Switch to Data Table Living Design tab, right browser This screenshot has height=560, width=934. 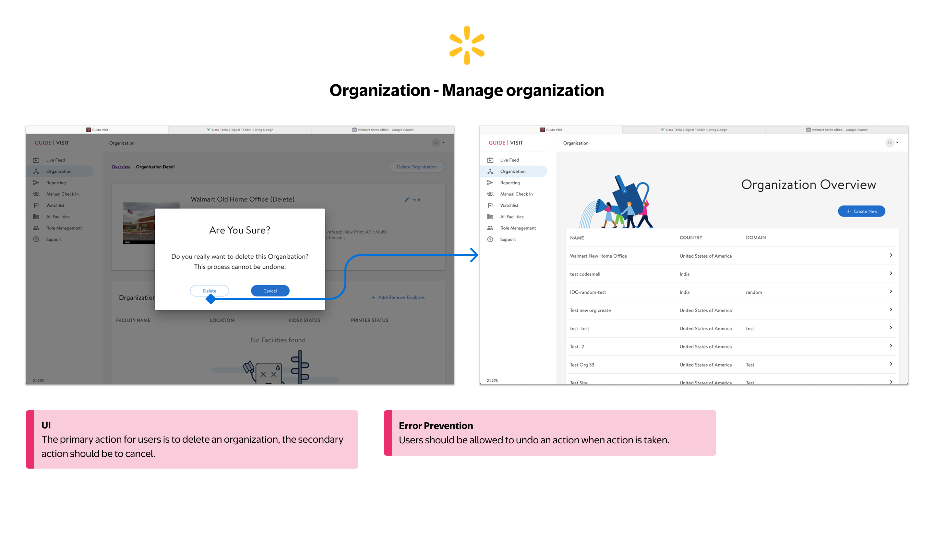[693, 130]
